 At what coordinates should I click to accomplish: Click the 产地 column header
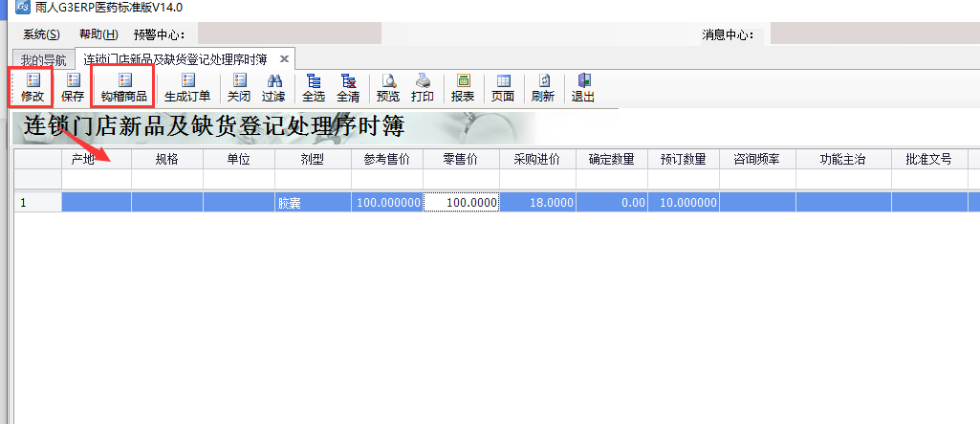click(x=97, y=160)
